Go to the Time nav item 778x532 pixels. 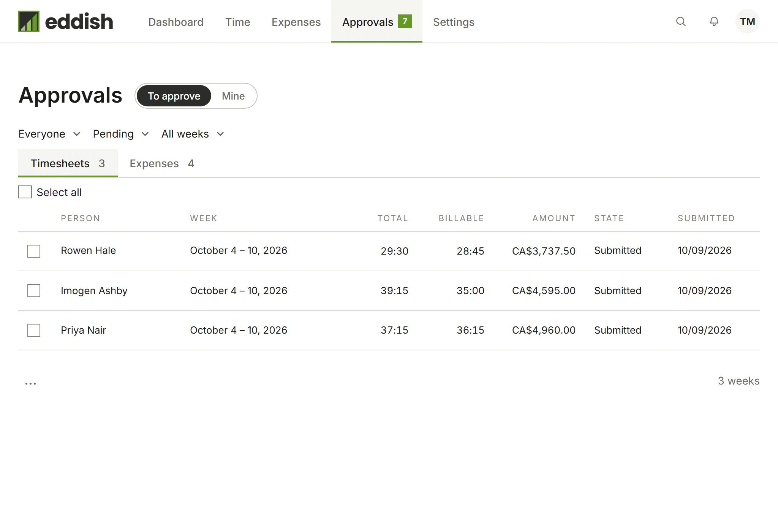pos(238,22)
